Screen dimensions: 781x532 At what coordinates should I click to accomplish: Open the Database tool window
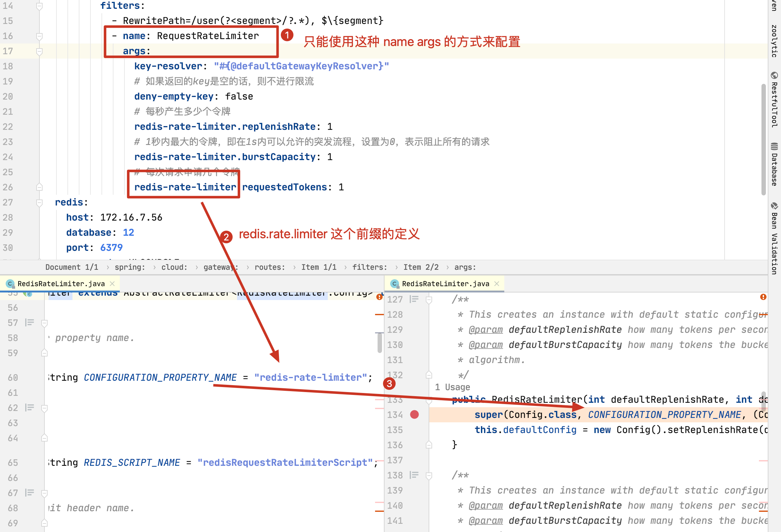tap(774, 164)
